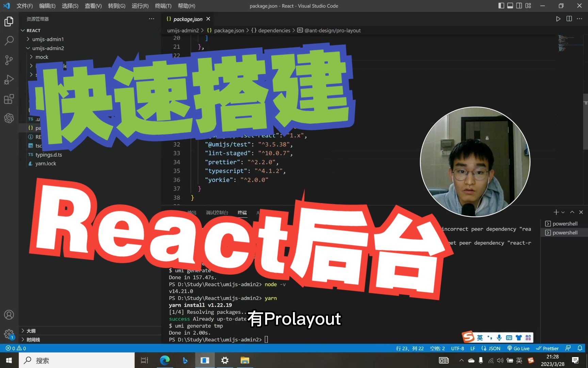Screen dimensions: 588x368
Task: Open the ChatGPT extension icon in activity bar
Action: 9,118
